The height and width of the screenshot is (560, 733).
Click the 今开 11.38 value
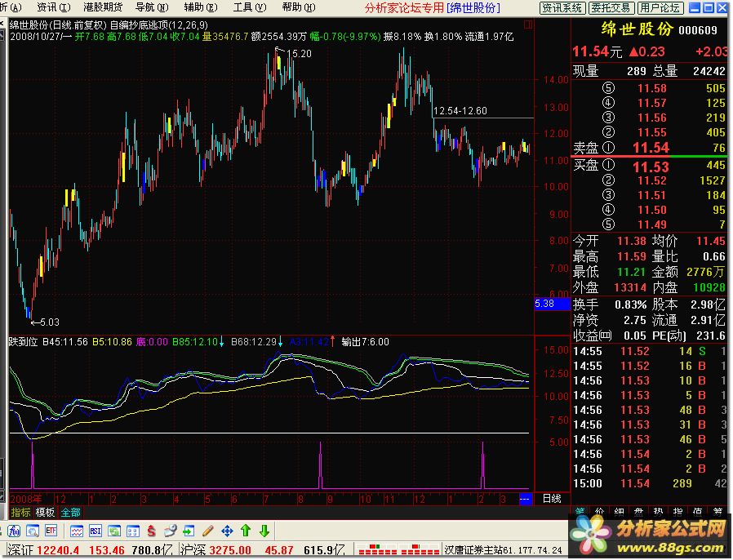tap(632, 241)
